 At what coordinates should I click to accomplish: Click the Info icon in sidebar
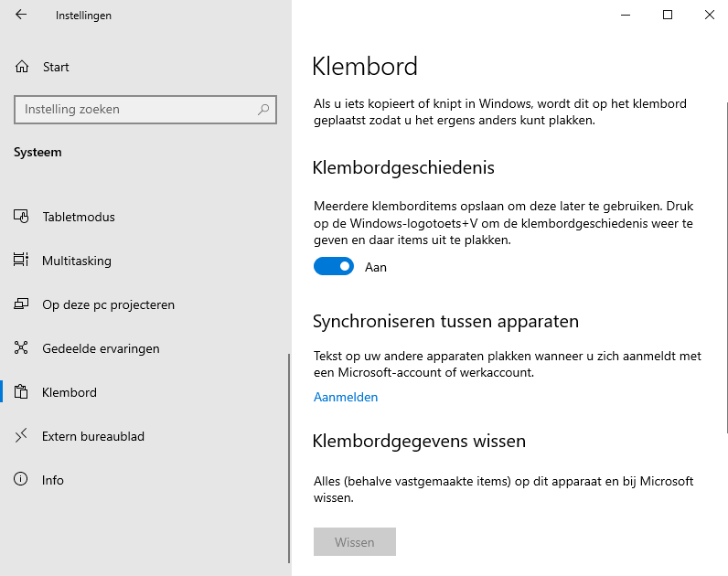pos(22,480)
